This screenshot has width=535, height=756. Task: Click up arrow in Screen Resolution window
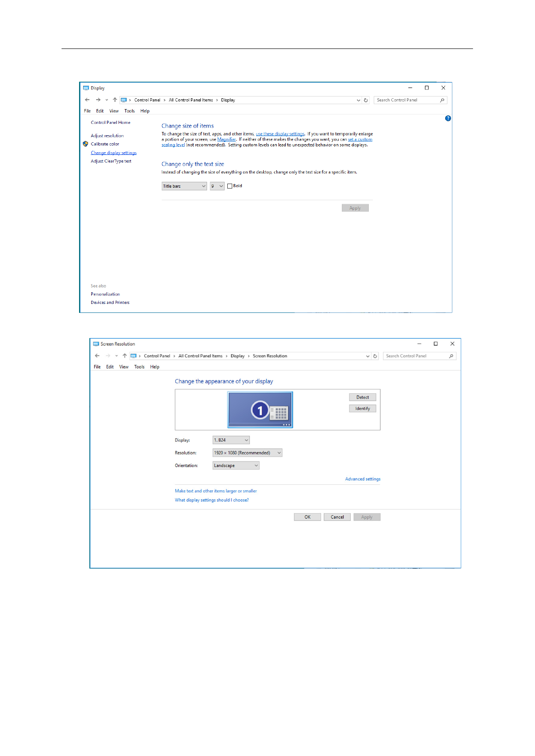124,356
